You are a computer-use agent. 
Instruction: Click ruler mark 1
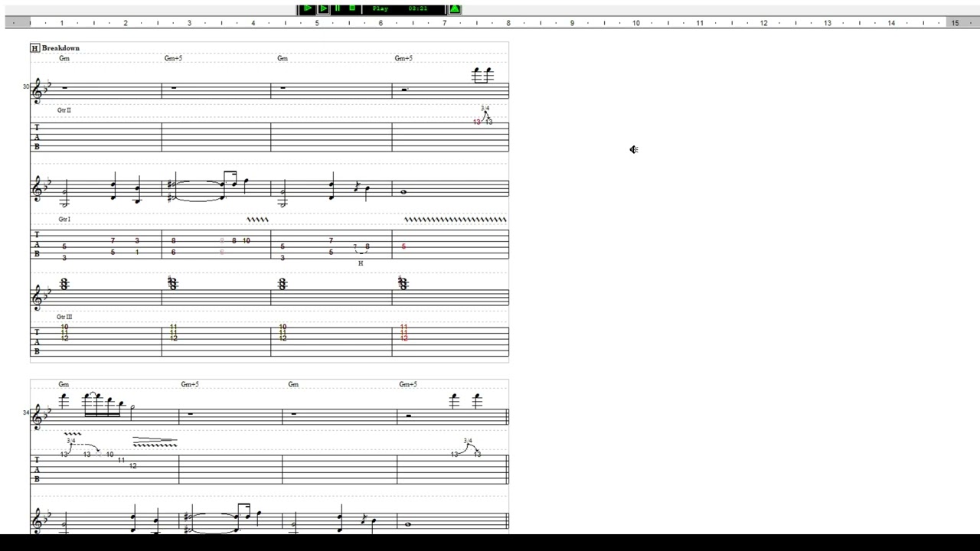(x=62, y=23)
